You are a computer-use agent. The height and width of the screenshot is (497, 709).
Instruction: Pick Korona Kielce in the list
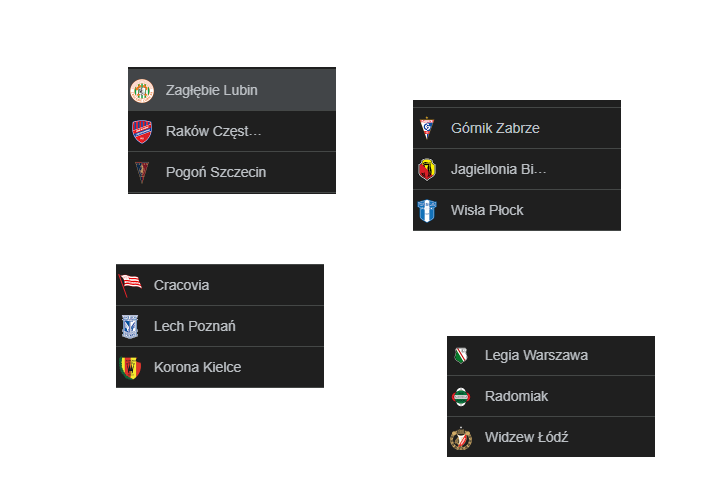(x=197, y=367)
